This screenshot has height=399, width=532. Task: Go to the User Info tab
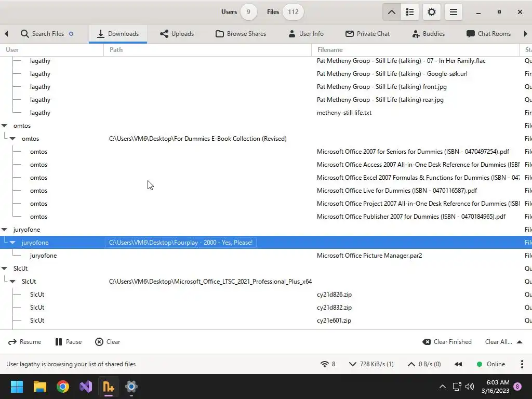pyautogui.click(x=306, y=34)
